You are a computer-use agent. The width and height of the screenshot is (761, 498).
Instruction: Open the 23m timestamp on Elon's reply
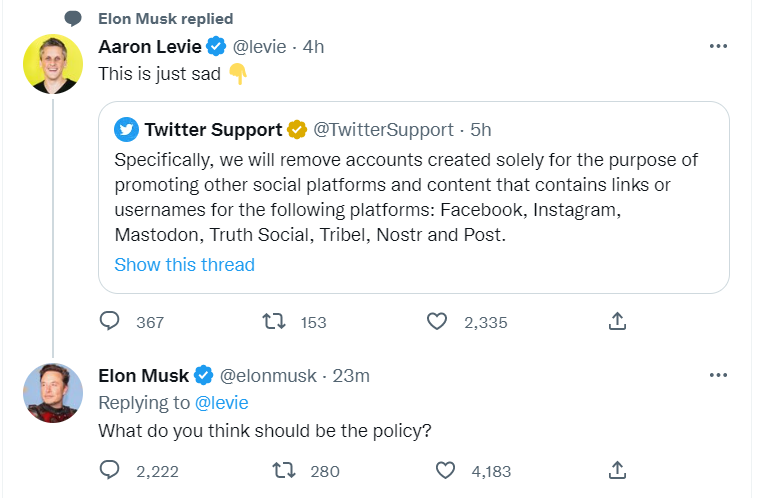[351, 376]
